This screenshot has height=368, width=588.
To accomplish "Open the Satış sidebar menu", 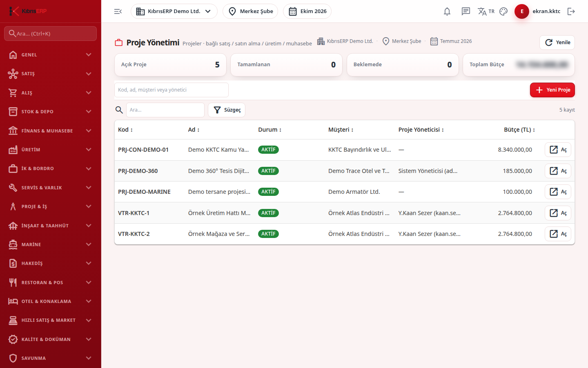I will tap(51, 74).
